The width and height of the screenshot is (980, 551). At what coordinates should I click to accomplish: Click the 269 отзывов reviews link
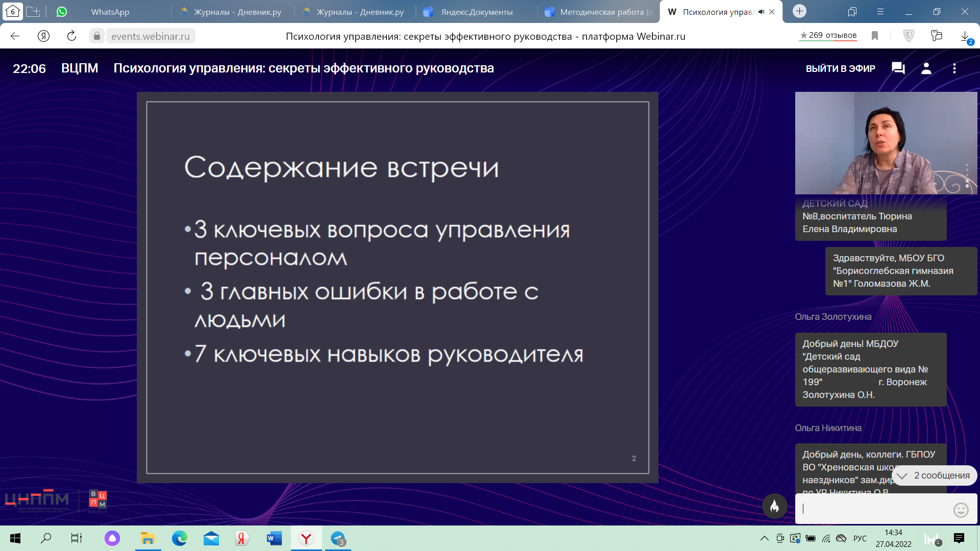pyautogui.click(x=828, y=35)
